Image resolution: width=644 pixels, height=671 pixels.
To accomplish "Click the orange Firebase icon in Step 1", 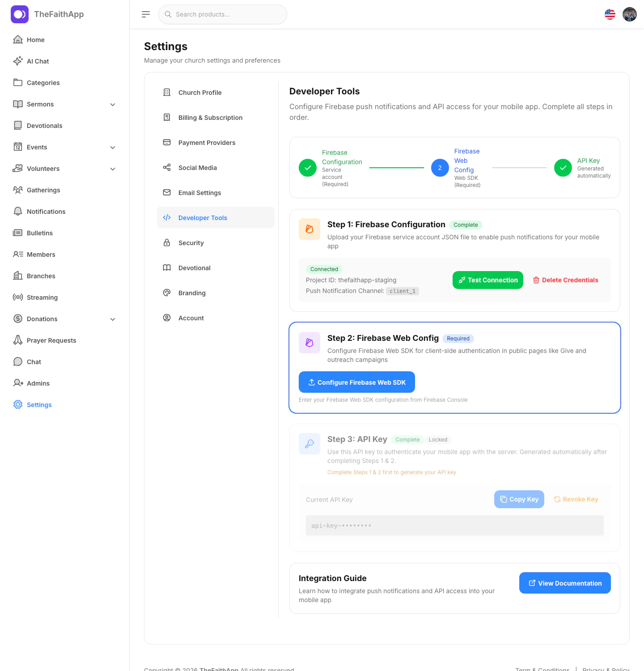I will 309,229.
